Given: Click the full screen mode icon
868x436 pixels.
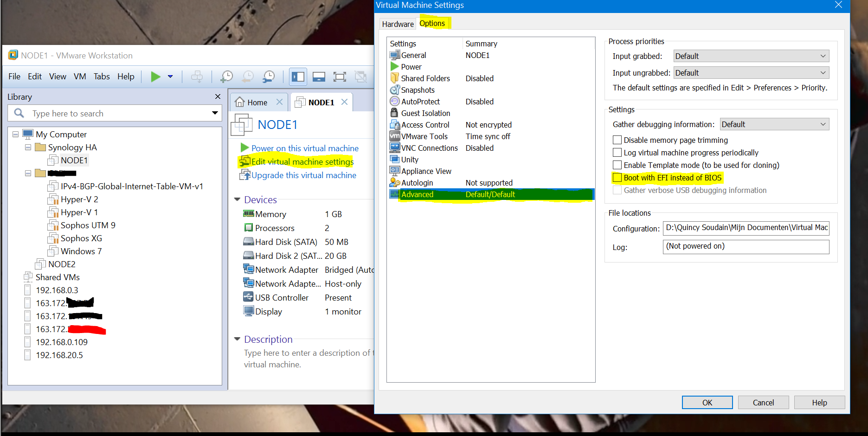Looking at the screenshot, I should [x=340, y=77].
